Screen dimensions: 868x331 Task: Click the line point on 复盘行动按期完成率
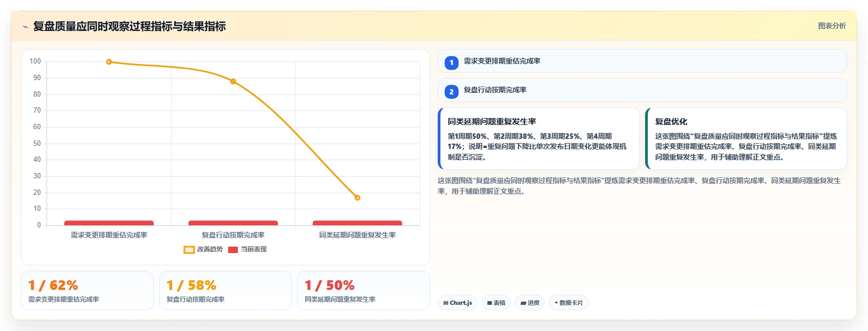click(233, 82)
